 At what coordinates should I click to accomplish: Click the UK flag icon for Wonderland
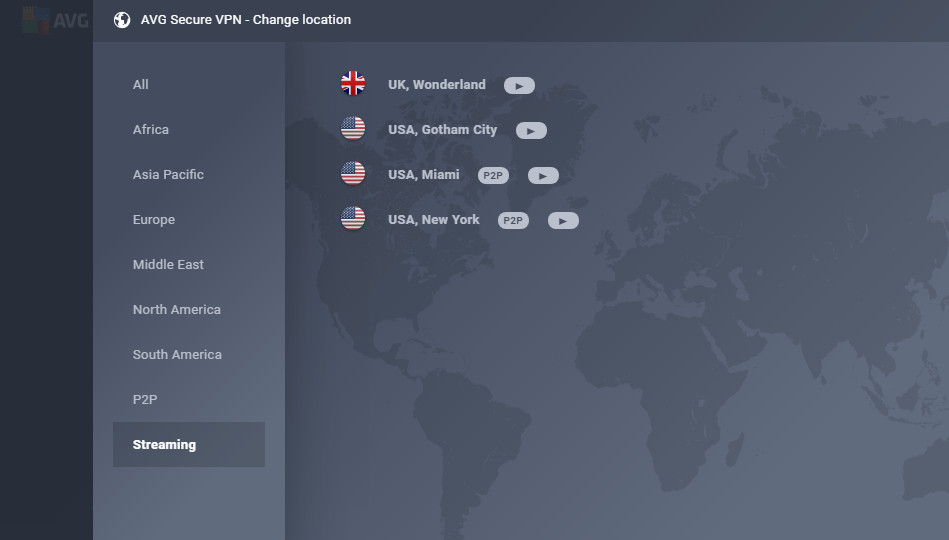click(353, 84)
